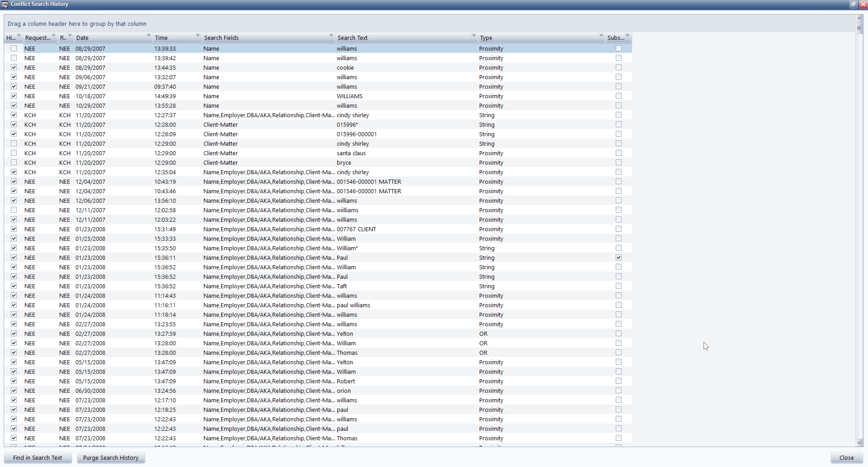This screenshot has height=467, width=868.
Task: Select search text 'William*'
Action: [x=347, y=248]
